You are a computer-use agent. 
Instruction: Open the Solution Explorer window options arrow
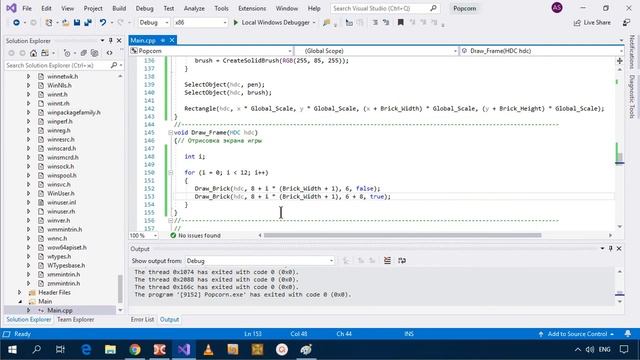click(x=102, y=41)
